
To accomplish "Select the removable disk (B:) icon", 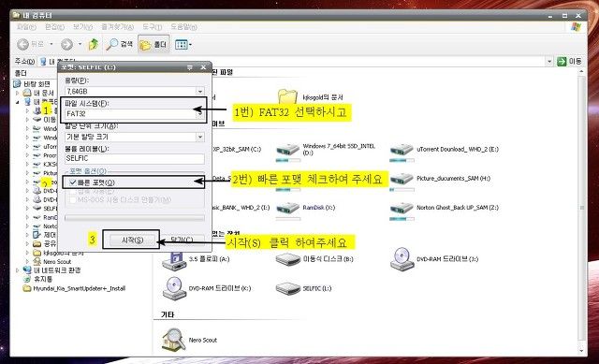I will 287,260.
